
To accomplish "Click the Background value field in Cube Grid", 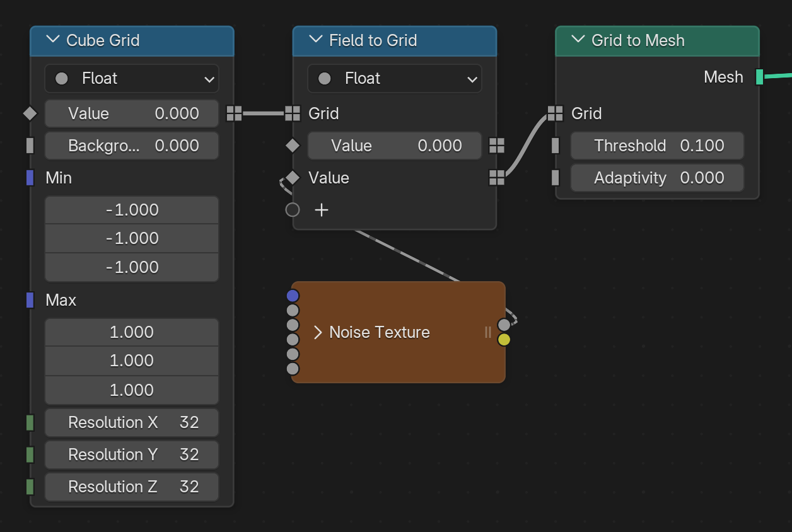I will [132, 146].
